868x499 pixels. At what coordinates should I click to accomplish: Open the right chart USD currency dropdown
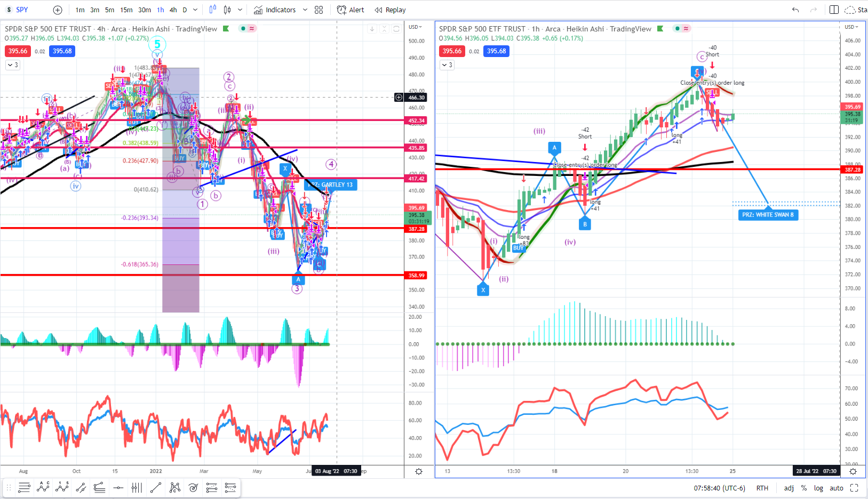point(851,27)
